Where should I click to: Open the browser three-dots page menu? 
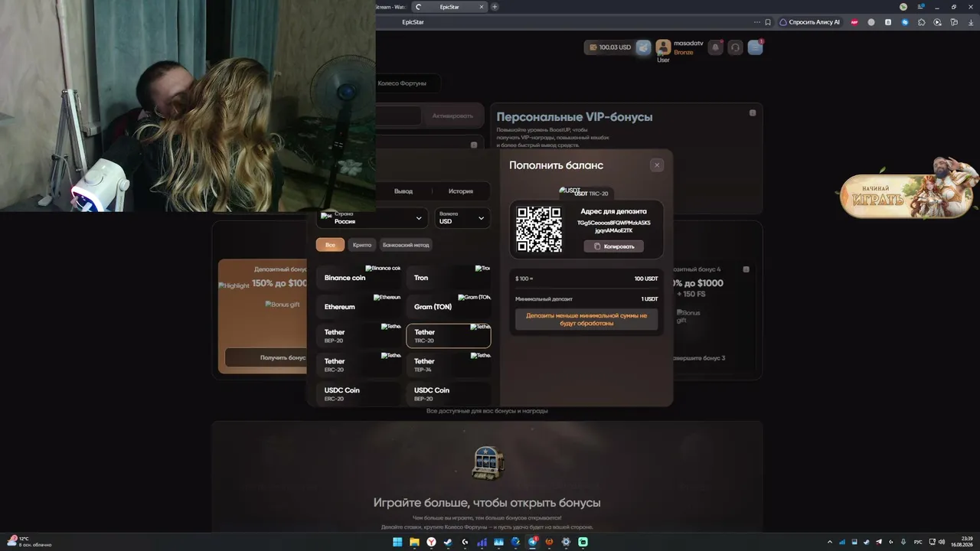tap(757, 22)
